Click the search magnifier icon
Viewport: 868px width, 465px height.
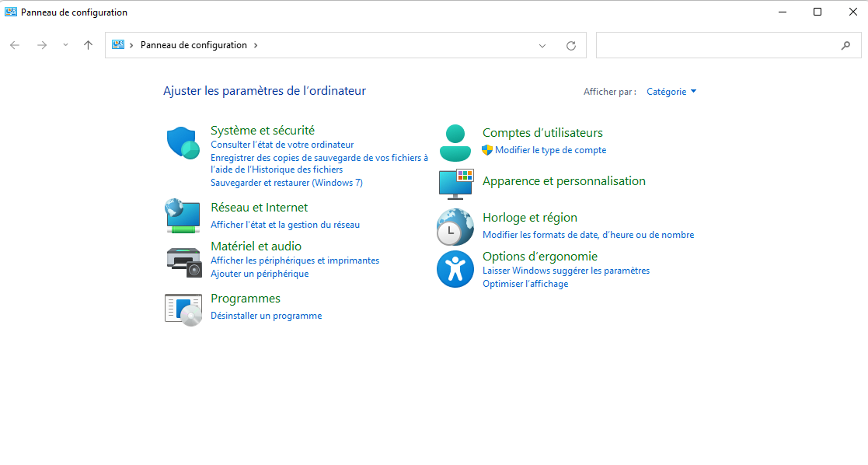point(845,45)
